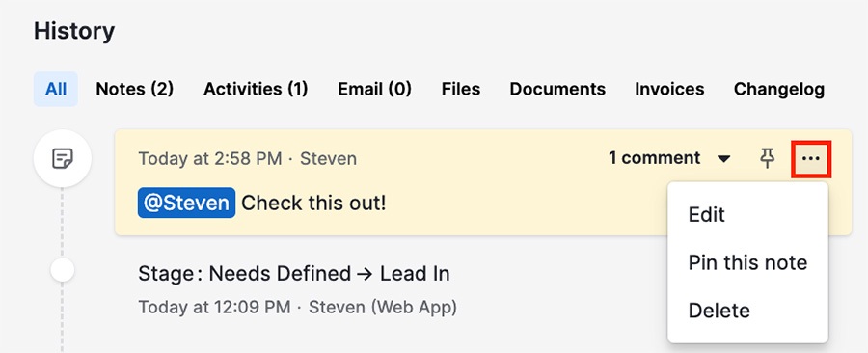Click the Stage: Needs Defined → Lead In entry

[x=293, y=273]
